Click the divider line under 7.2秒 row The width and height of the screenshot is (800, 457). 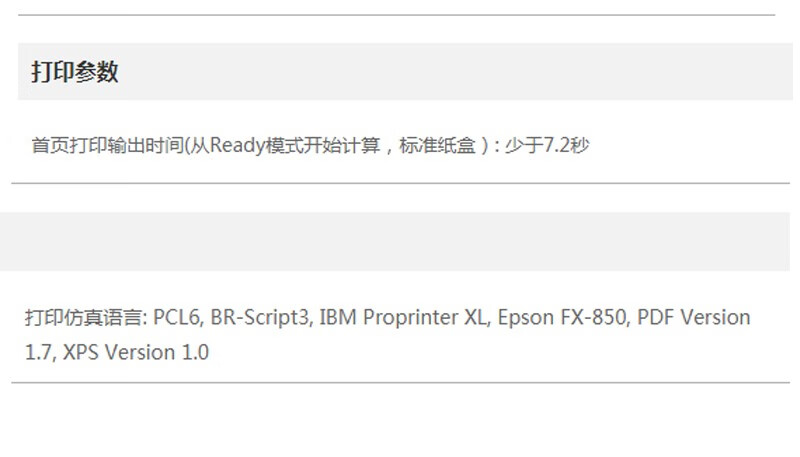click(x=401, y=183)
